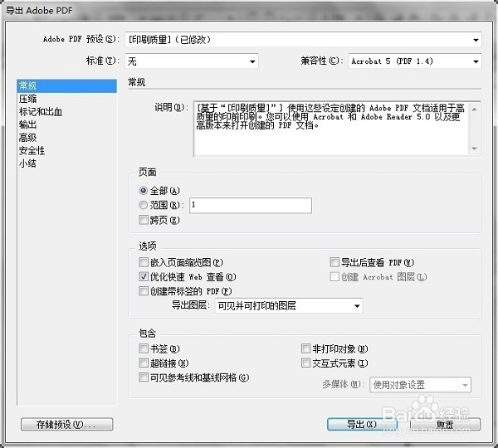Expand the 导出图层 dropdown

click(288, 306)
